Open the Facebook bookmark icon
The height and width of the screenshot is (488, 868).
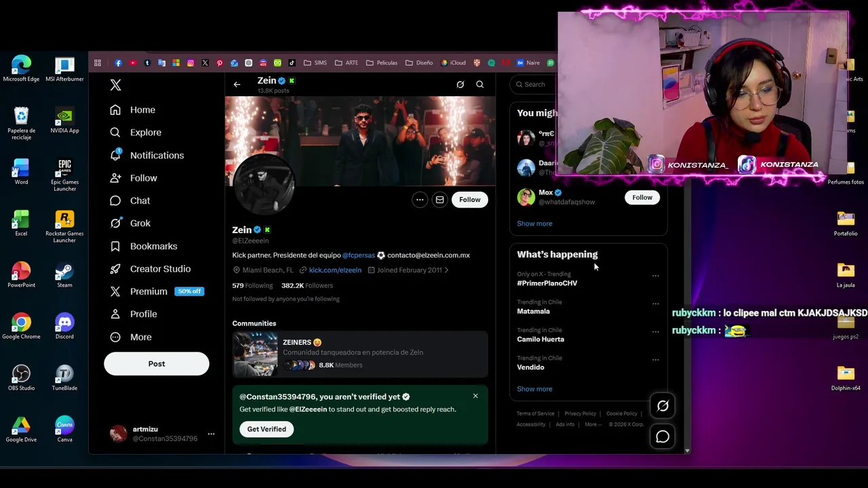(x=118, y=63)
